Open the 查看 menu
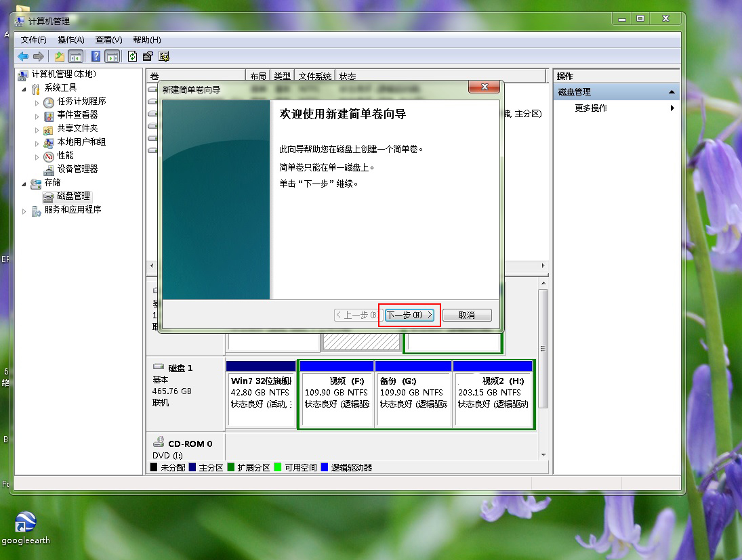This screenshot has height=560, width=742. point(107,39)
